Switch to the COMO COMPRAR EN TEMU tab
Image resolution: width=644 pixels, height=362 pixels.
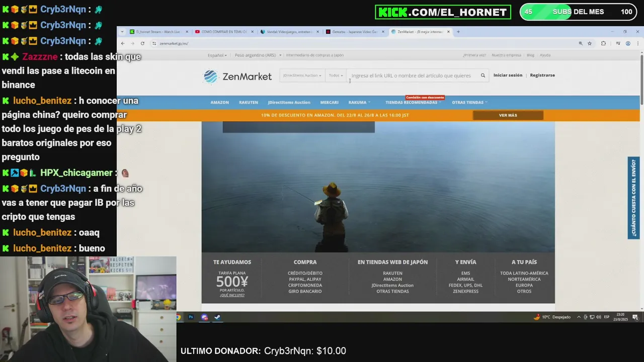(x=224, y=32)
